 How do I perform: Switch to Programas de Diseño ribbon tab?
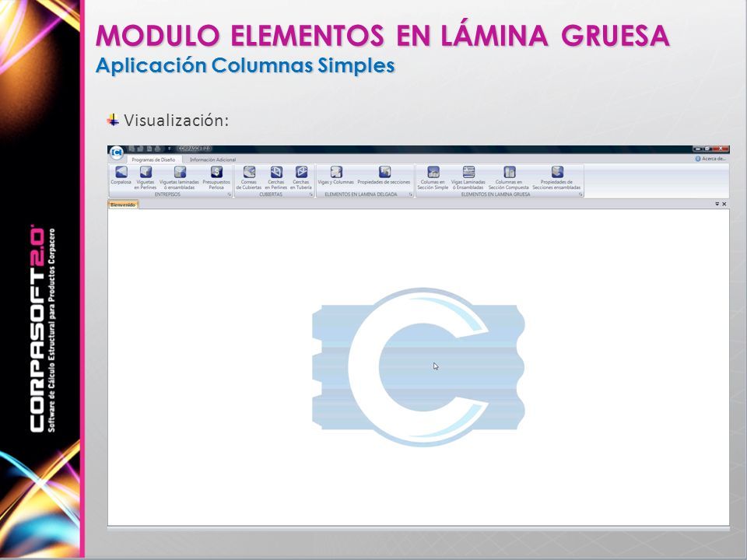click(153, 160)
